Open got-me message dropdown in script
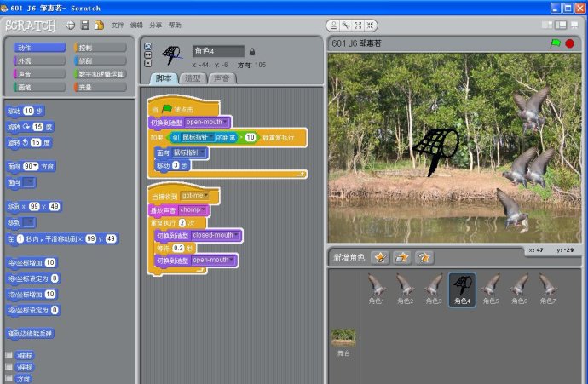Image resolution: width=588 pixels, height=384 pixels. 194,196
